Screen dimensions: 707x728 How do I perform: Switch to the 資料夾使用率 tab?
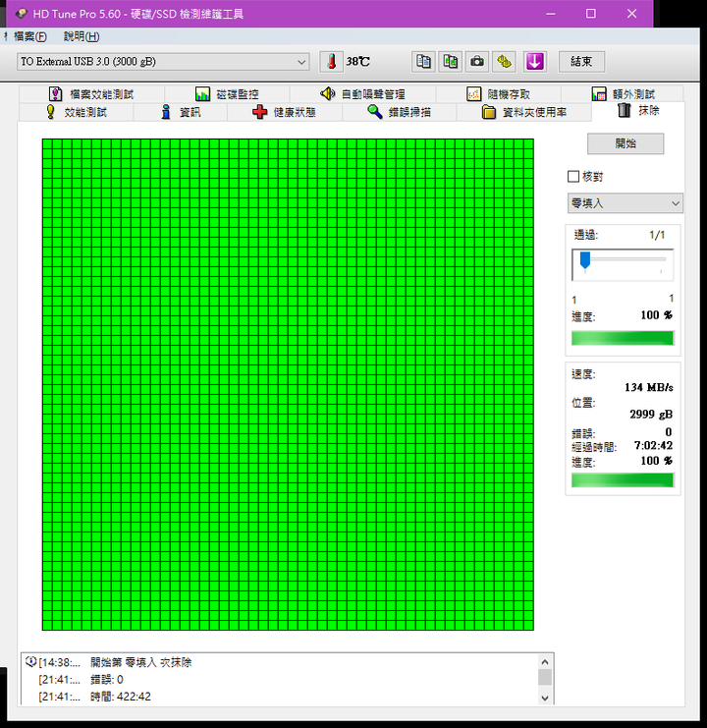524,112
